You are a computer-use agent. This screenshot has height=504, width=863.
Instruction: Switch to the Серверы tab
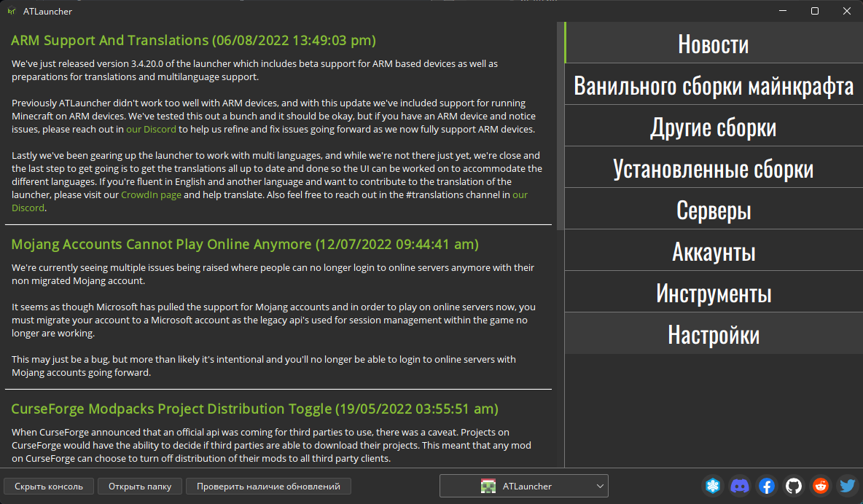coord(713,209)
